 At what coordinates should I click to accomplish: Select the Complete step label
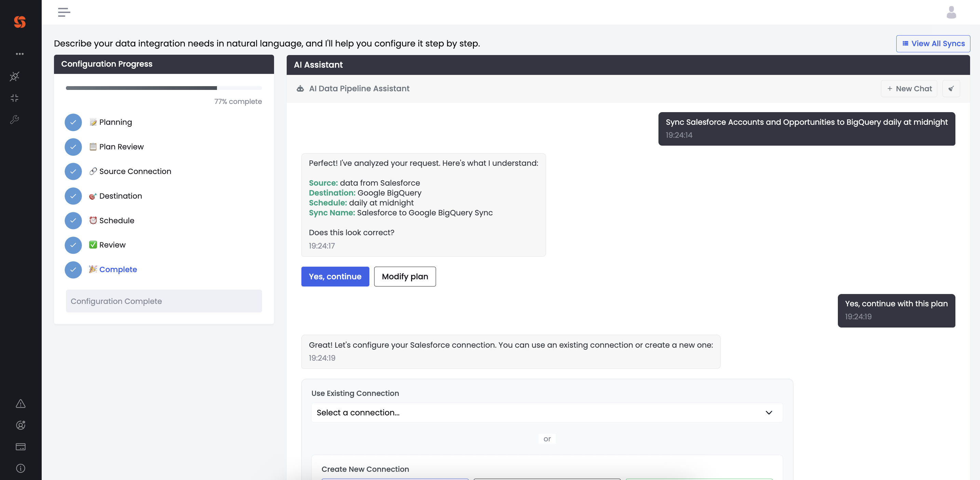[x=118, y=269]
